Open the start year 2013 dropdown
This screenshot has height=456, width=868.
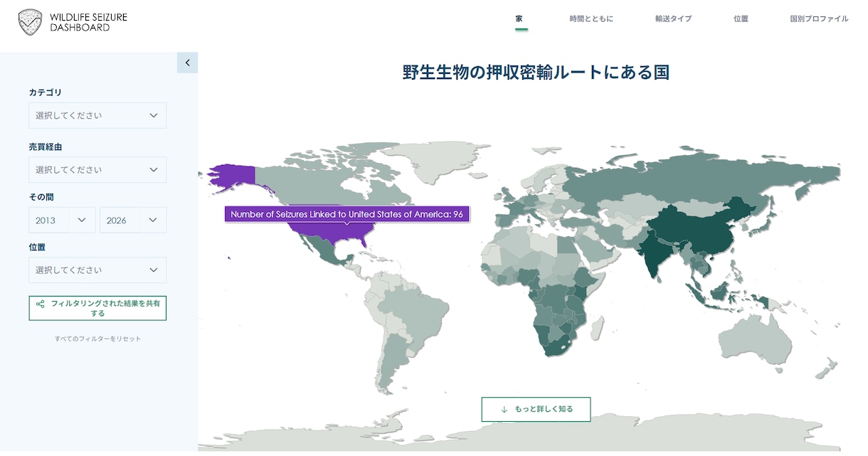(x=62, y=220)
